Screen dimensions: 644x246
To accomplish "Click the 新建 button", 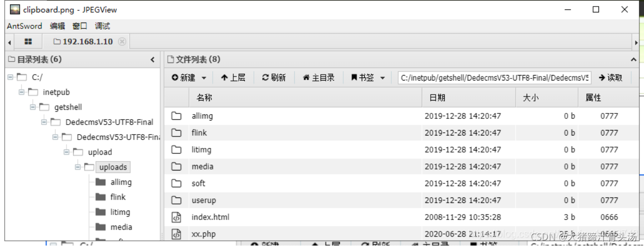I will [183, 77].
